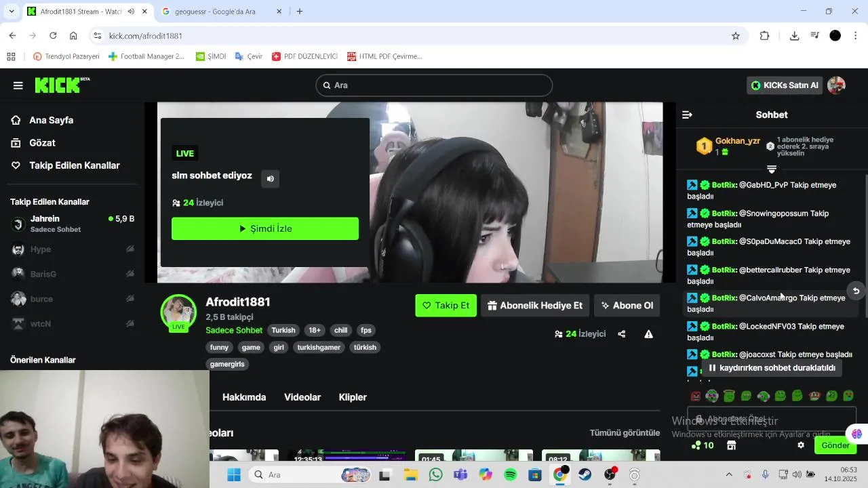This screenshot has height=488, width=868.
Task: Click the angry red emote
Action: 696,396
